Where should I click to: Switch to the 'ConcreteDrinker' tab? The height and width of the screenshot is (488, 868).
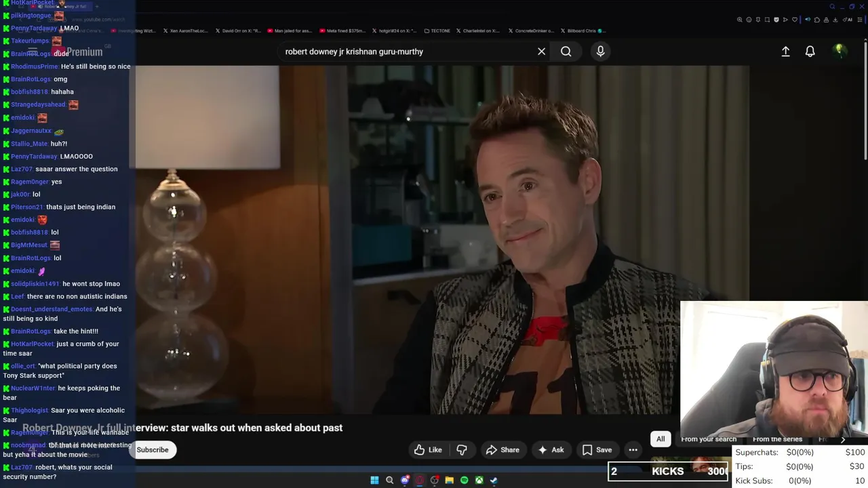(530, 30)
